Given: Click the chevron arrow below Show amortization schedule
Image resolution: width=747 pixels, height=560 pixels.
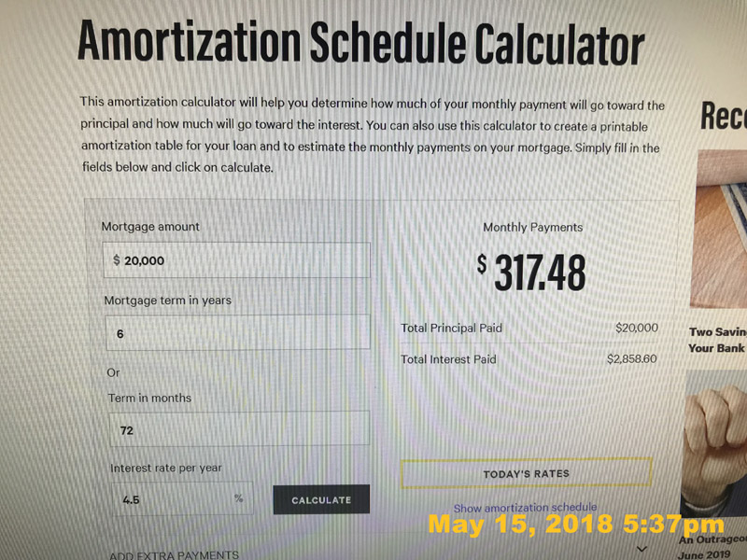Looking at the screenshot, I should pyautogui.click(x=641, y=549).
